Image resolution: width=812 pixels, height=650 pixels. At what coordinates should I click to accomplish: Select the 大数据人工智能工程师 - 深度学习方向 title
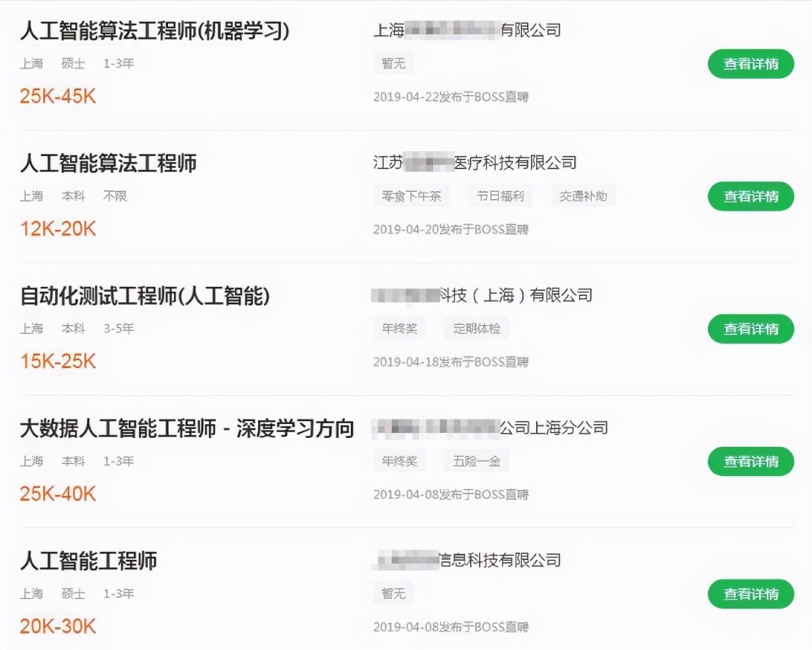point(187,429)
